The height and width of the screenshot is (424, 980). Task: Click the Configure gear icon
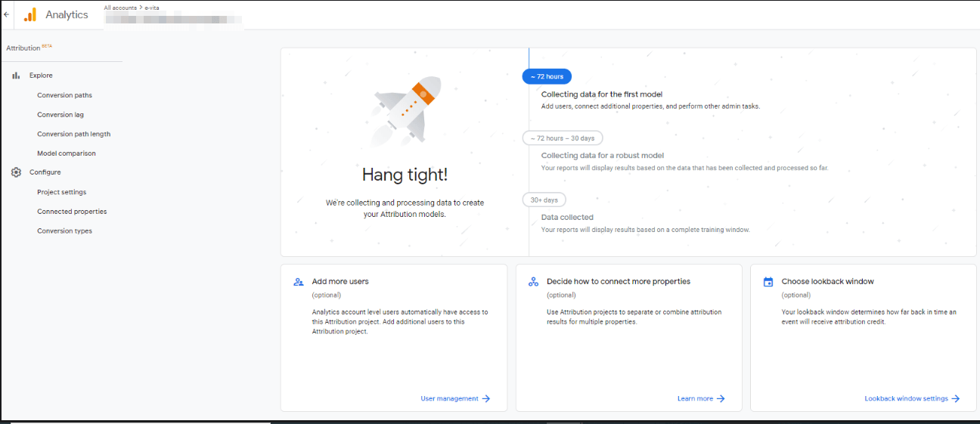click(x=16, y=172)
